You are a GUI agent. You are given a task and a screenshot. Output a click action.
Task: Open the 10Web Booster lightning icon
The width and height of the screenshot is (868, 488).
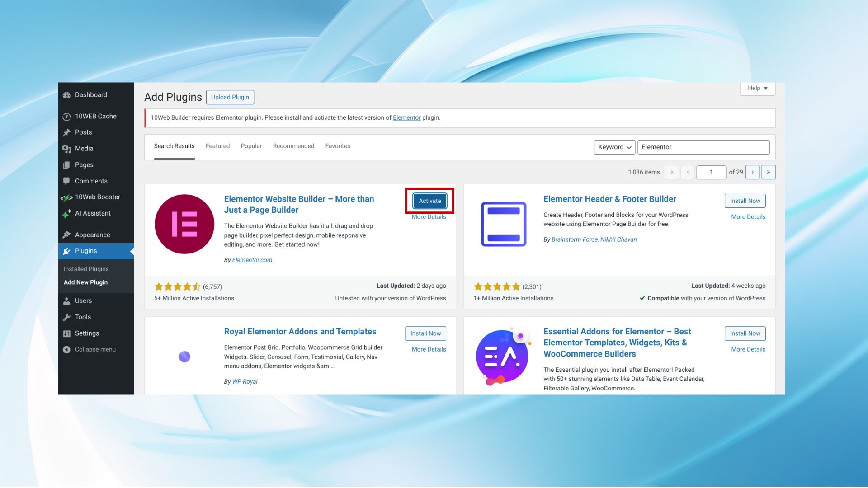coord(67,197)
